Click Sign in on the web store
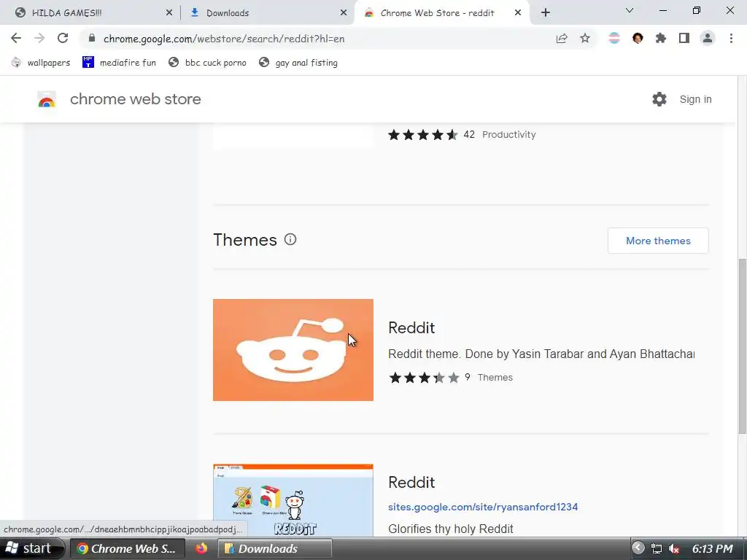The width and height of the screenshot is (747, 560). click(x=695, y=99)
